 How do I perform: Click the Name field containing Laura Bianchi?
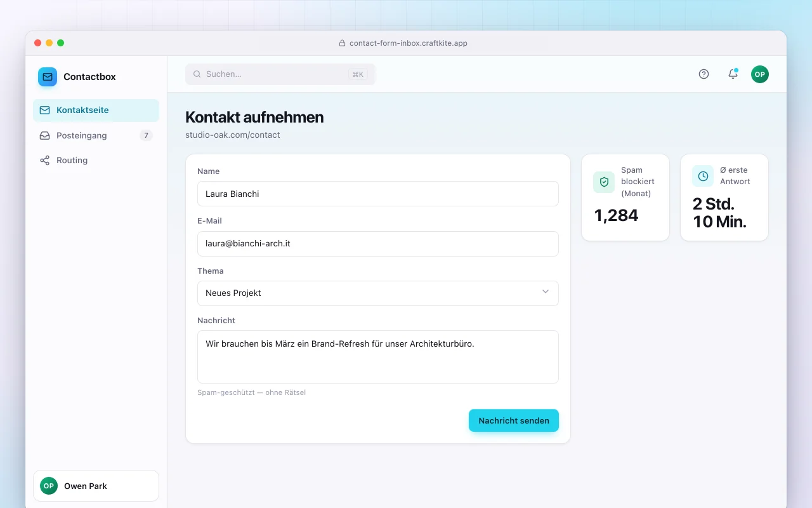(x=378, y=194)
